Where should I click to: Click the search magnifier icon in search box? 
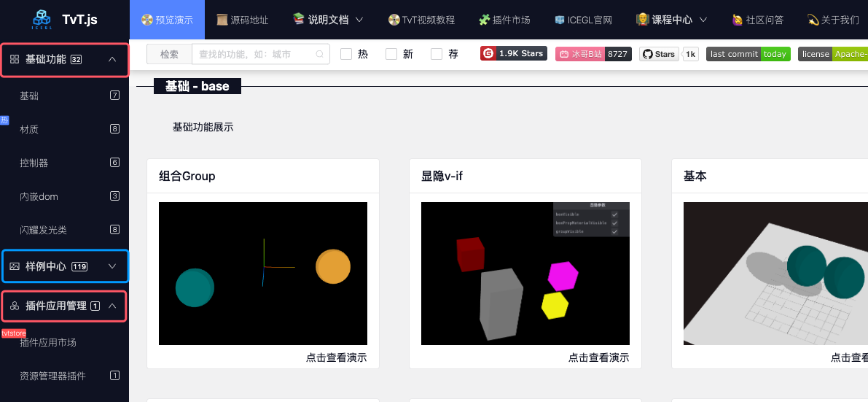(319, 54)
